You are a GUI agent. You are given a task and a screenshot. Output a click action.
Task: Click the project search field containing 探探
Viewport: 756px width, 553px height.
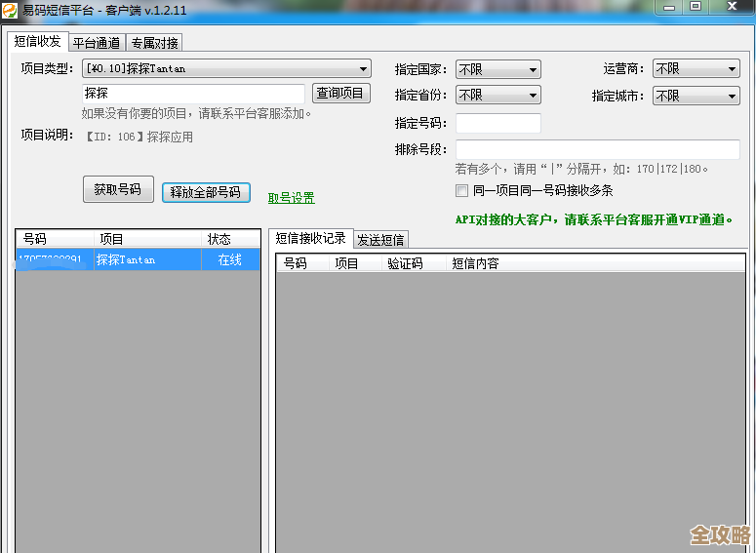coord(193,93)
